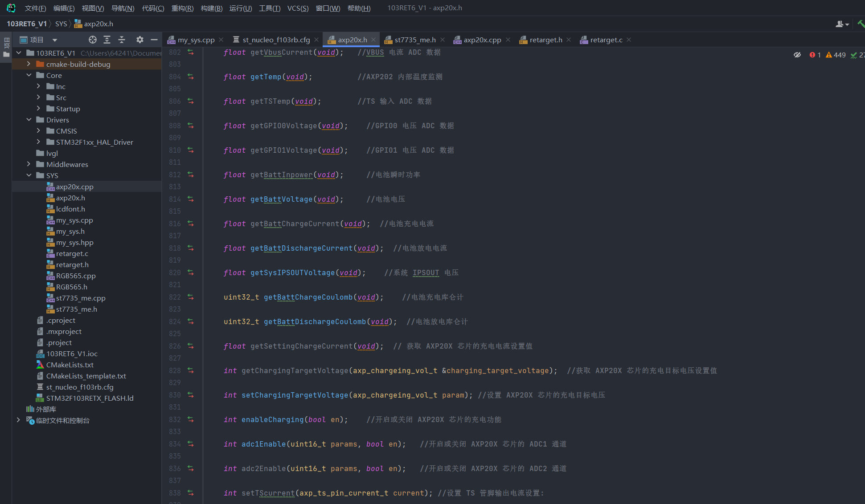Select CMakeLists.txt in project tree
Image resolution: width=865 pixels, height=504 pixels.
pyautogui.click(x=87, y=365)
